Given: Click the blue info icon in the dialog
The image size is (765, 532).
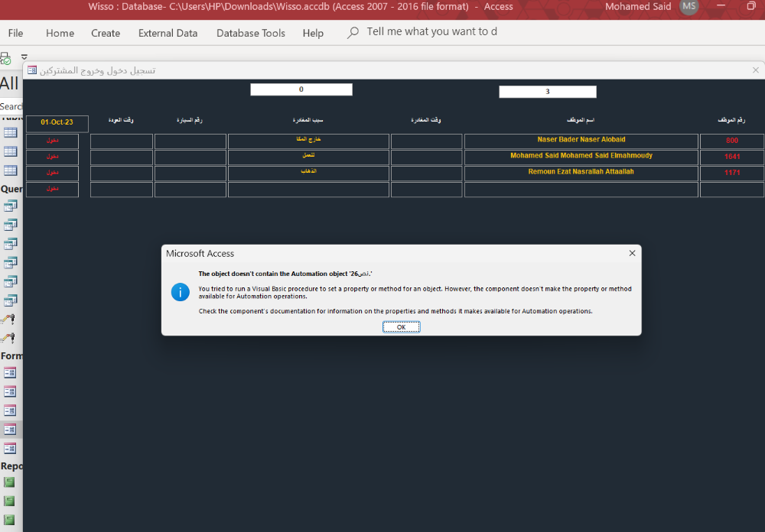Looking at the screenshot, I should 180,292.
